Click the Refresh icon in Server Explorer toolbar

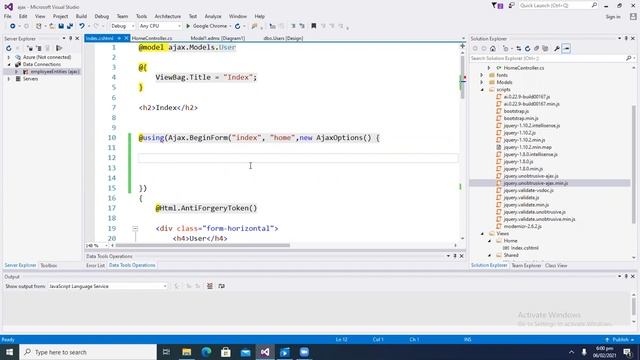pyautogui.click(x=9, y=48)
